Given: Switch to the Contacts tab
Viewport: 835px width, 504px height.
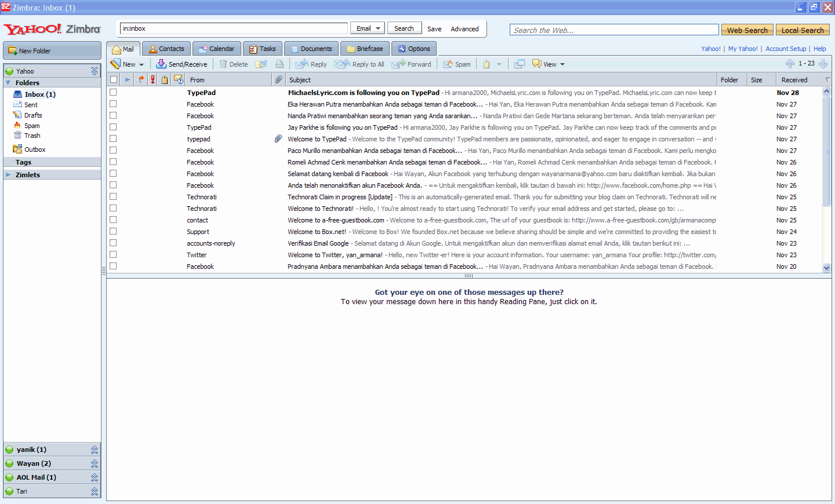Looking at the screenshot, I should (x=166, y=49).
